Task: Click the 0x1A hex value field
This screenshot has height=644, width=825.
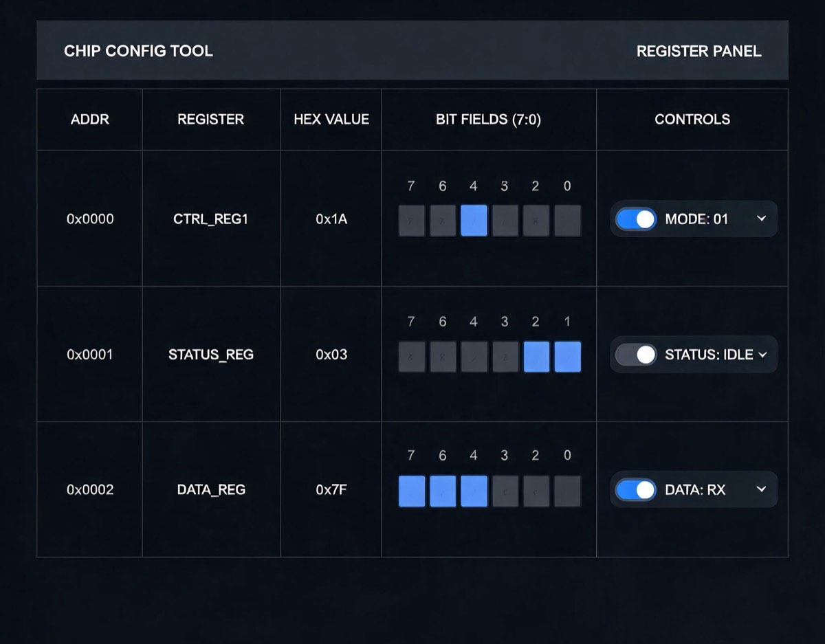Action: pos(331,219)
